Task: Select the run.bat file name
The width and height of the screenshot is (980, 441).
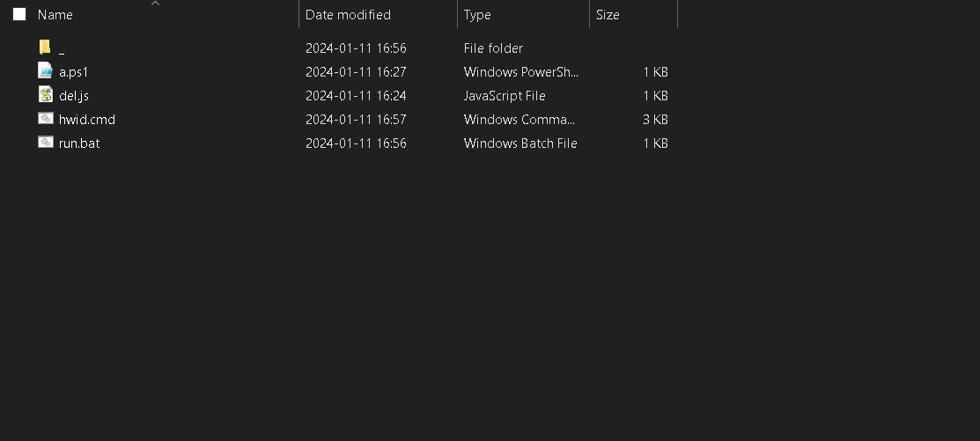Action: coord(79,143)
